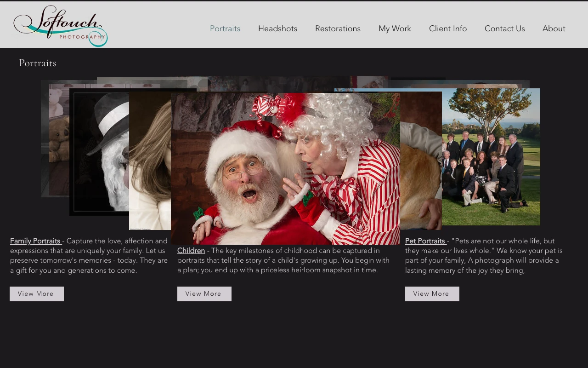
Task: Open the Restorations navigation link
Action: point(338,29)
